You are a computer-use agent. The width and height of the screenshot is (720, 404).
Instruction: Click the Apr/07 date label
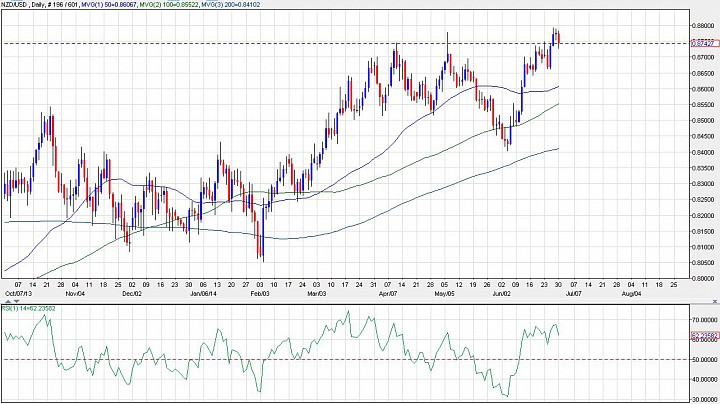click(x=388, y=293)
